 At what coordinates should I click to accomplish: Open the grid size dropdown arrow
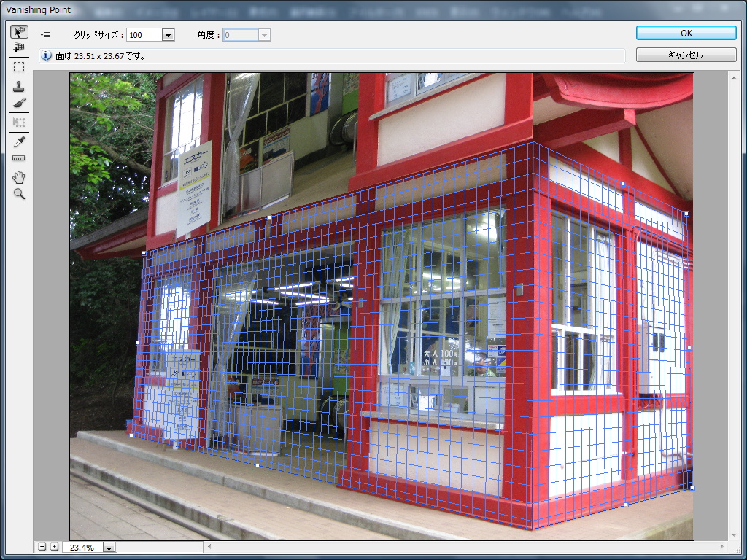tap(169, 35)
